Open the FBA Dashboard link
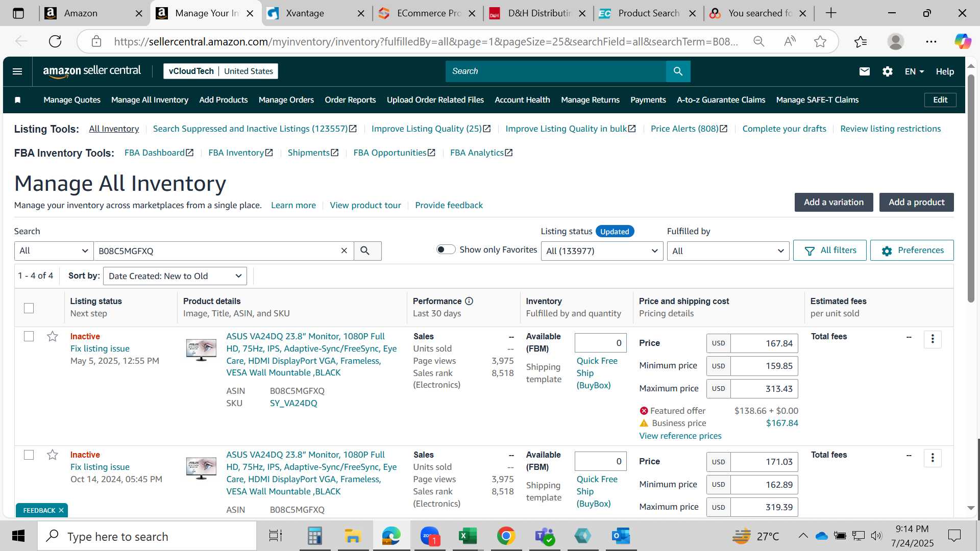Image resolution: width=980 pixels, height=551 pixels. (x=159, y=153)
